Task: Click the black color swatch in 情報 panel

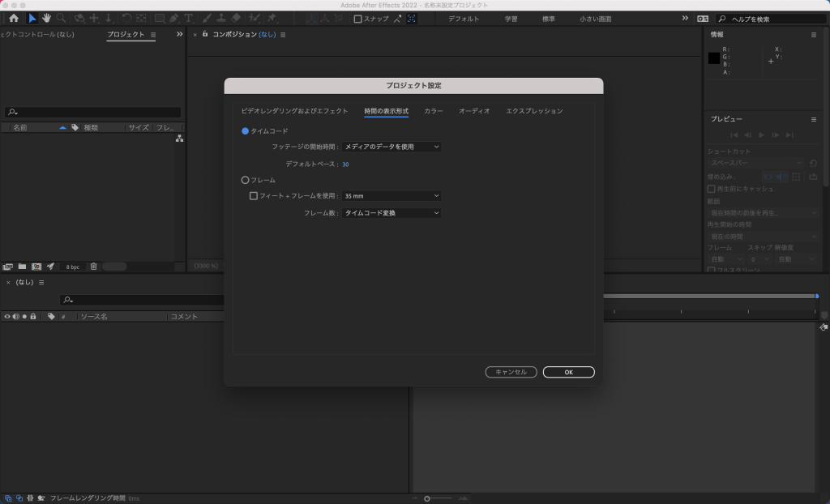Action: pos(714,58)
